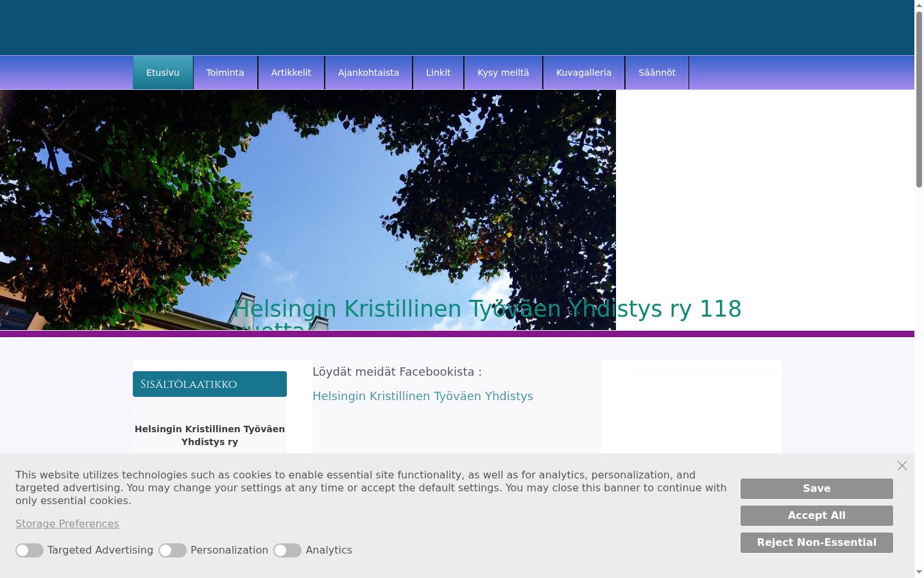Screen dimensions: 924x578
Task: Go to the Säännöt page
Action: (657, 73)
